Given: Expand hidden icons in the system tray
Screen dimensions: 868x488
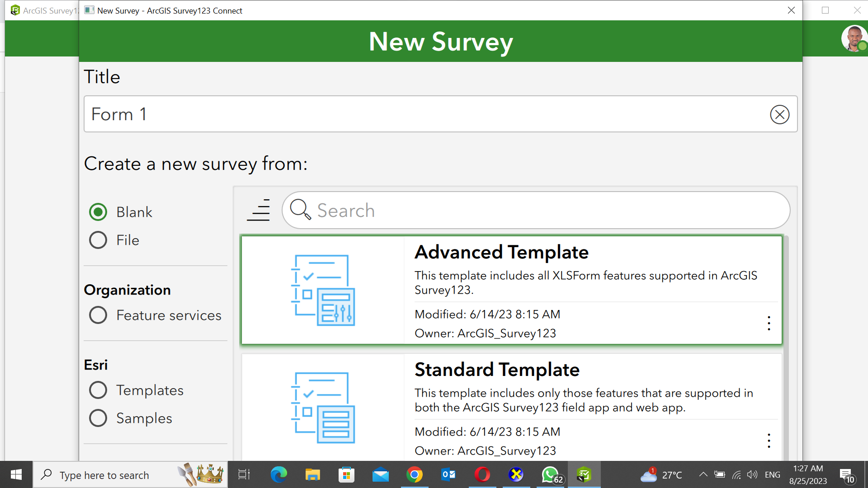Looking at the screenshot, I should pos(703,474).
